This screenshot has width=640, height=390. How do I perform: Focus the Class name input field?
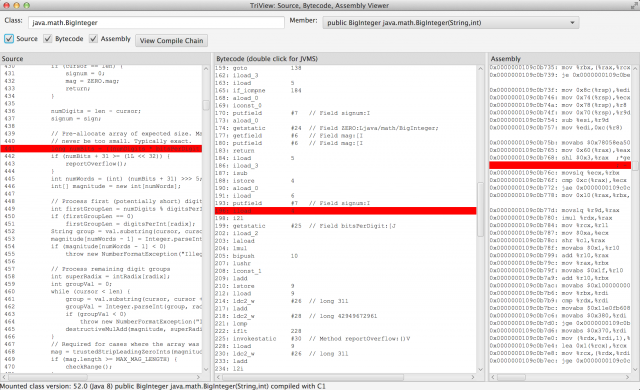click(x=156, y=22)
